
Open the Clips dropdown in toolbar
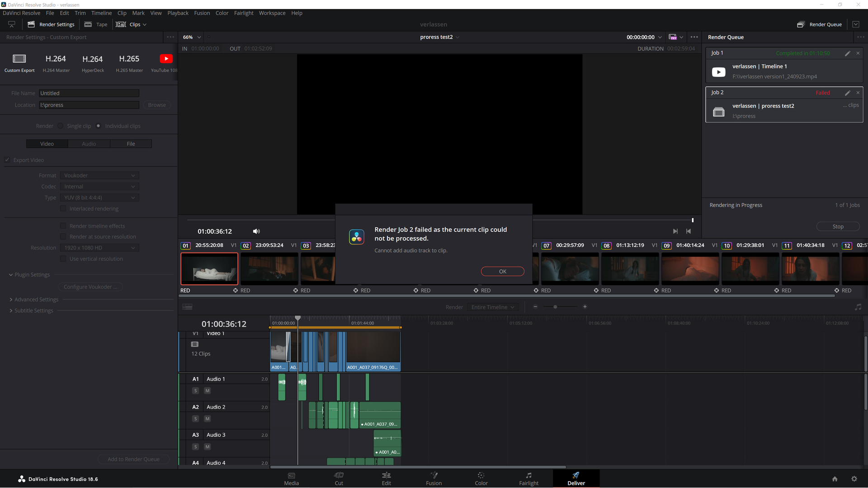(x=131, y=24)
